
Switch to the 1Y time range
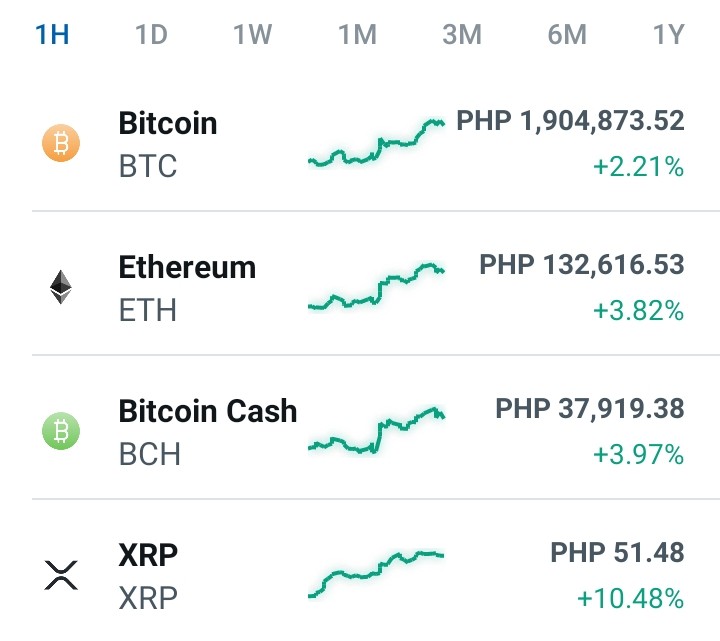[669, 34]
